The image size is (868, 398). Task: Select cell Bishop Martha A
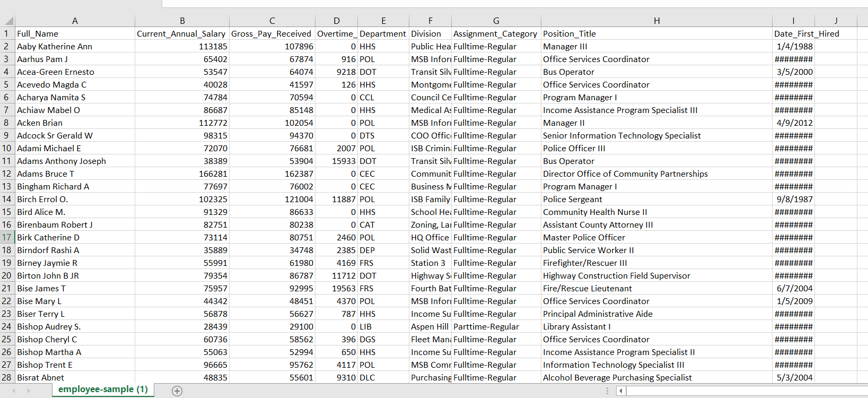click(x=75, y=352)
